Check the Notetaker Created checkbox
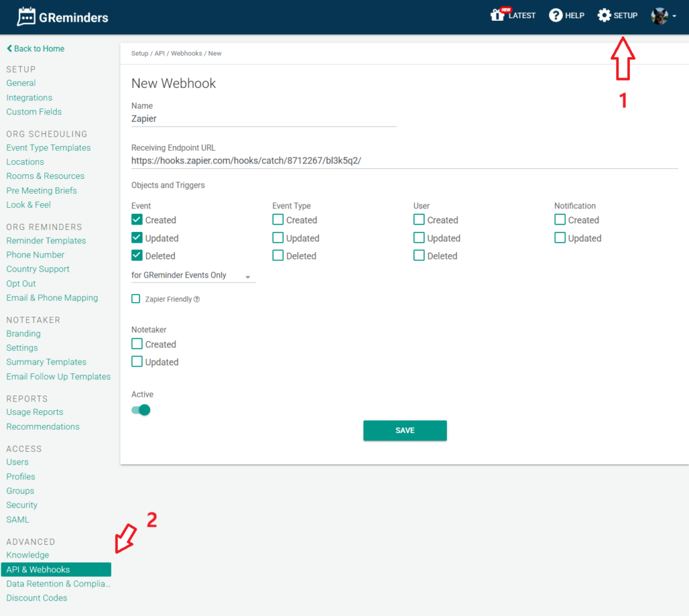Image resolution: width=689 pixels, height=616 pixels. click(x=137, y=344)
